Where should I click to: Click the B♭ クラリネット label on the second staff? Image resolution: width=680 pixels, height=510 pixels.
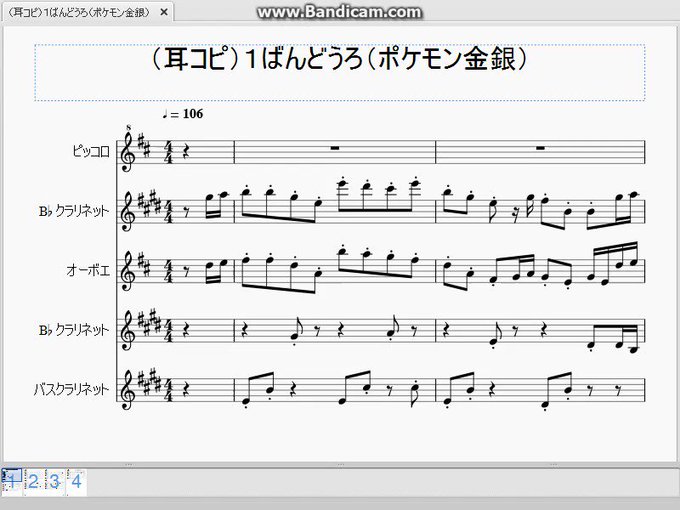point(73,211)
